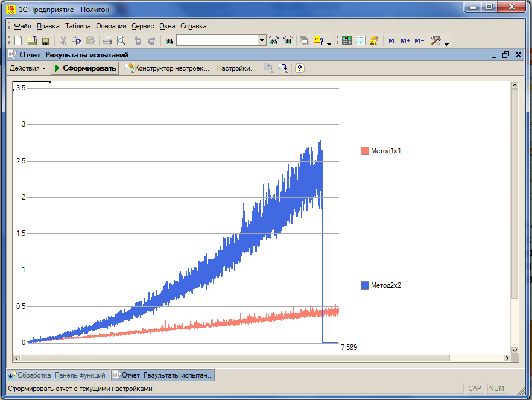Open the Таблица menu
This screenshot has width=532, height=400.
[78, 26]
